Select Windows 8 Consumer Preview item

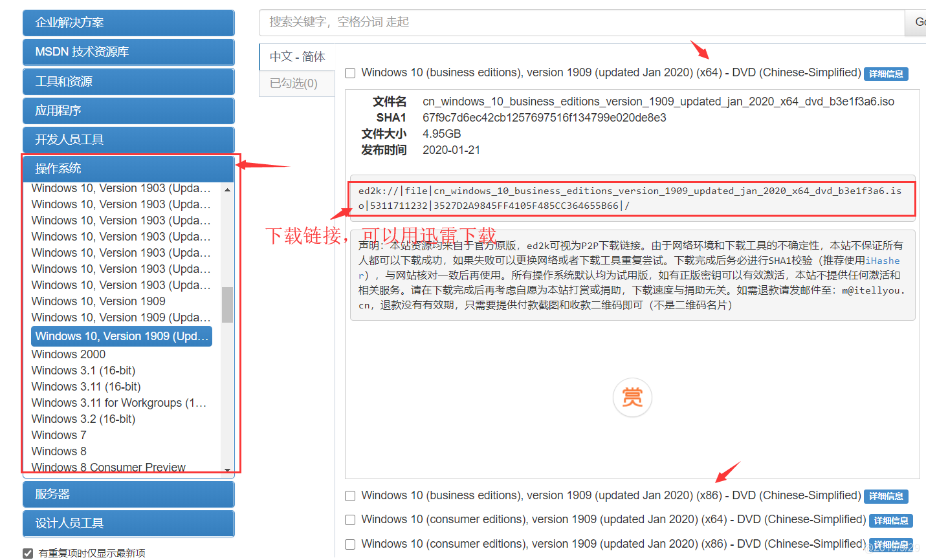[109, 468]
